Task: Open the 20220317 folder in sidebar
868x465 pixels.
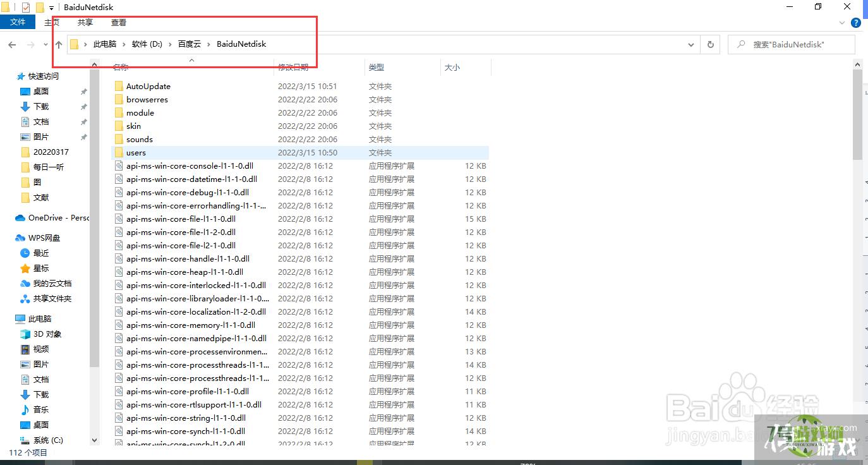Action: (x=51, y=152)
